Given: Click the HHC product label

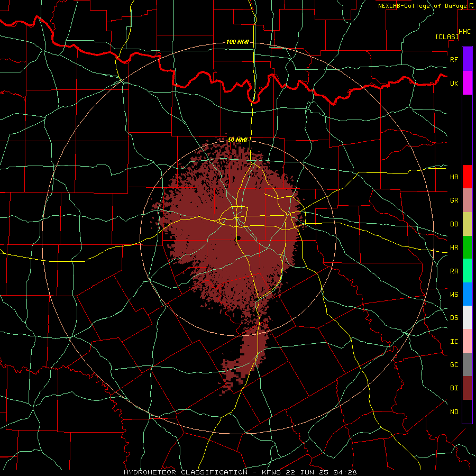Looking at the screenshot, I should [465, 32].
